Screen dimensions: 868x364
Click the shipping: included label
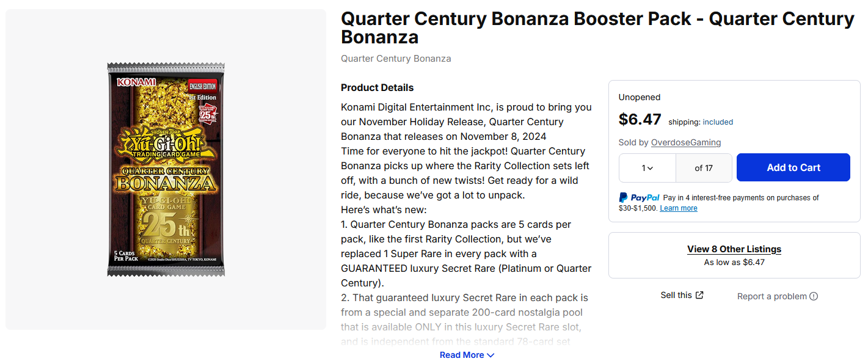pyautogui.click(x=701, y=122)
